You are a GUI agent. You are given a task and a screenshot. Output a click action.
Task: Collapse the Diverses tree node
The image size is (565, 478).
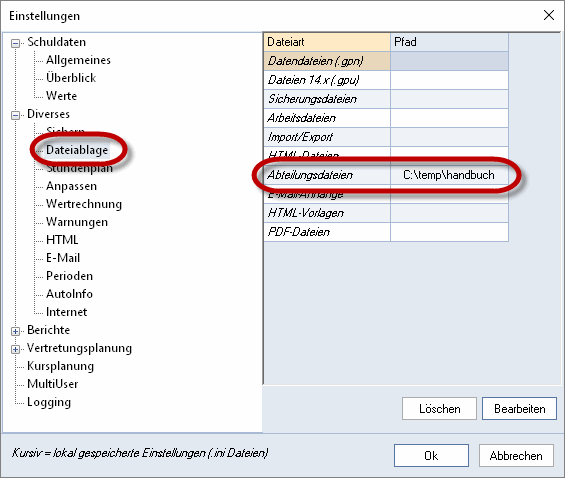pos(15,115)
